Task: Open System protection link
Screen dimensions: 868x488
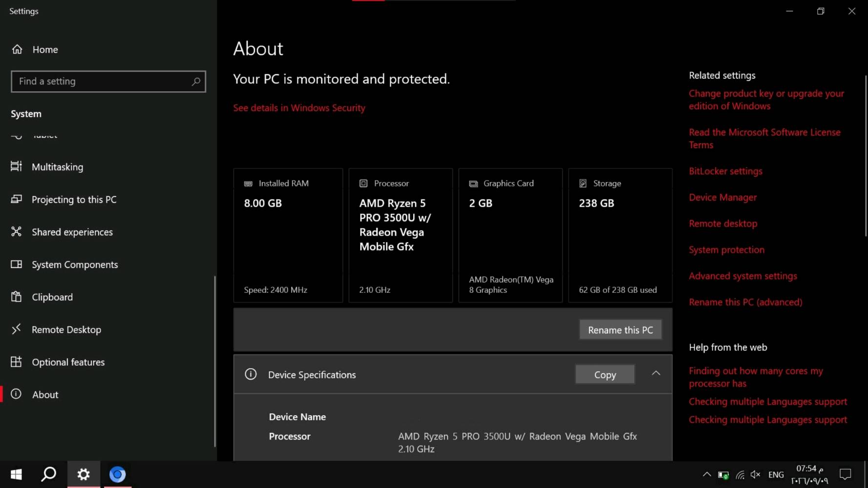Action: (726, 250)
